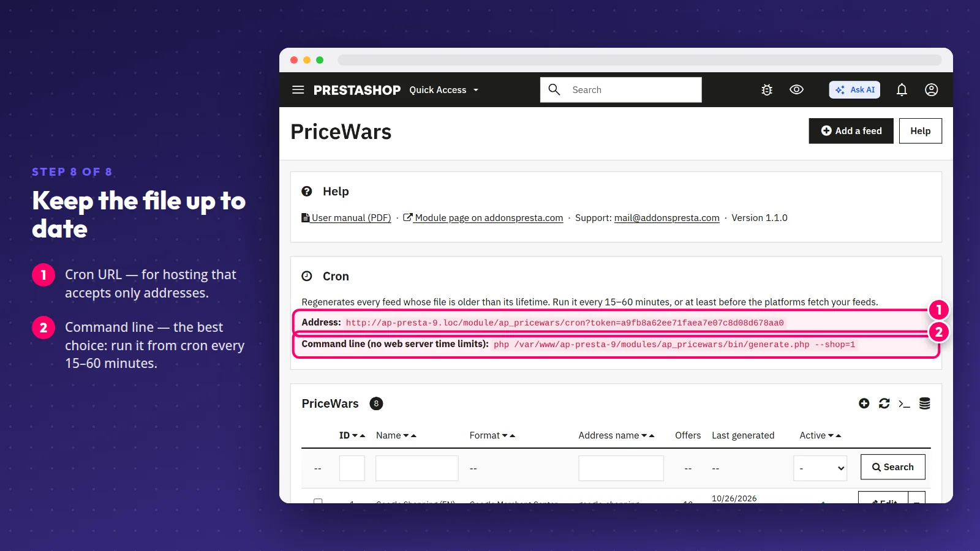The width and height of the screenshot is (980, 551).
Task: Open the Active filter dropdown
Action: point(820,468)
